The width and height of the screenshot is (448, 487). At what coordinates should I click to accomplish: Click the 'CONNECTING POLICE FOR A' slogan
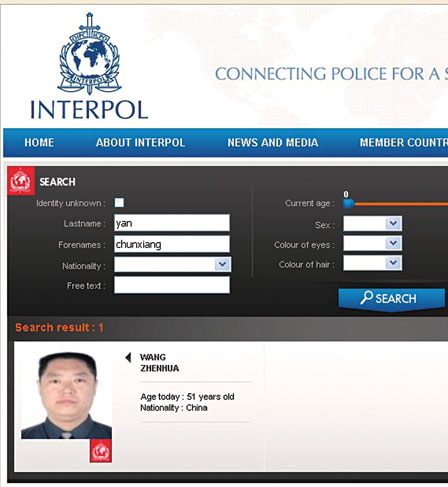(328, 74)
